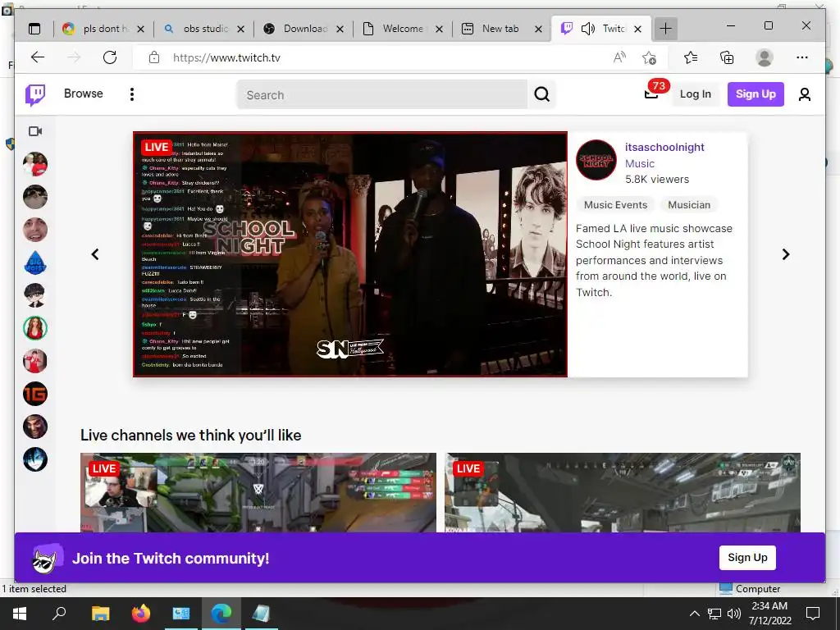
Task: Open the itsaschoolnight channel link
Action: coord(664,148)
